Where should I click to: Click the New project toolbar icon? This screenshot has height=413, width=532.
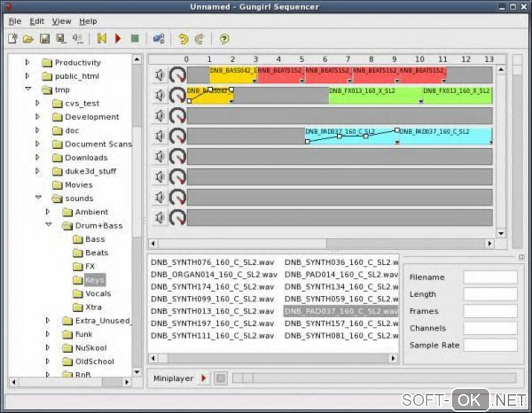coord(13,39)
